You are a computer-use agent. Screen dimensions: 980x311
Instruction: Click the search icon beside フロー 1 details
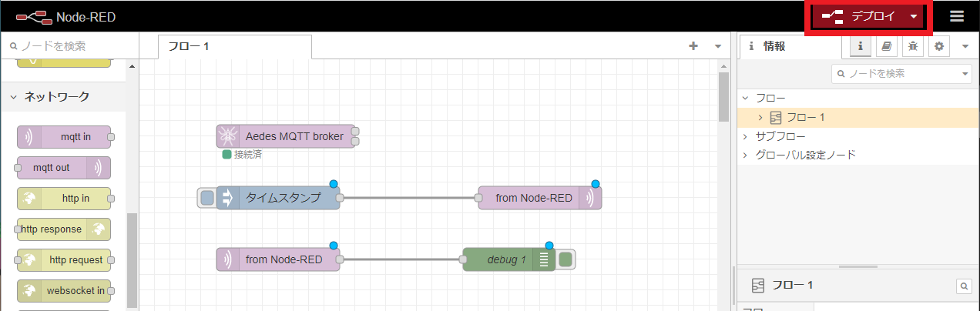click(x=964, y=286)
